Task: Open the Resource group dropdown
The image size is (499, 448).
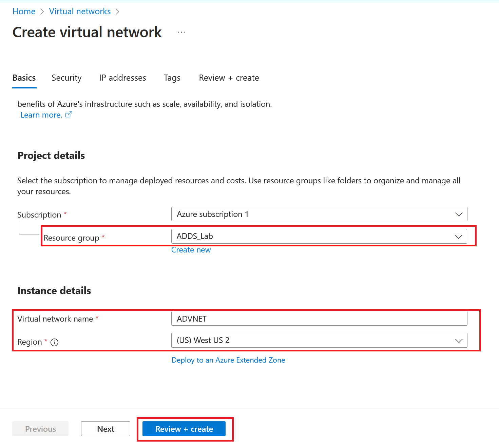Action: [x=319, y=236]
